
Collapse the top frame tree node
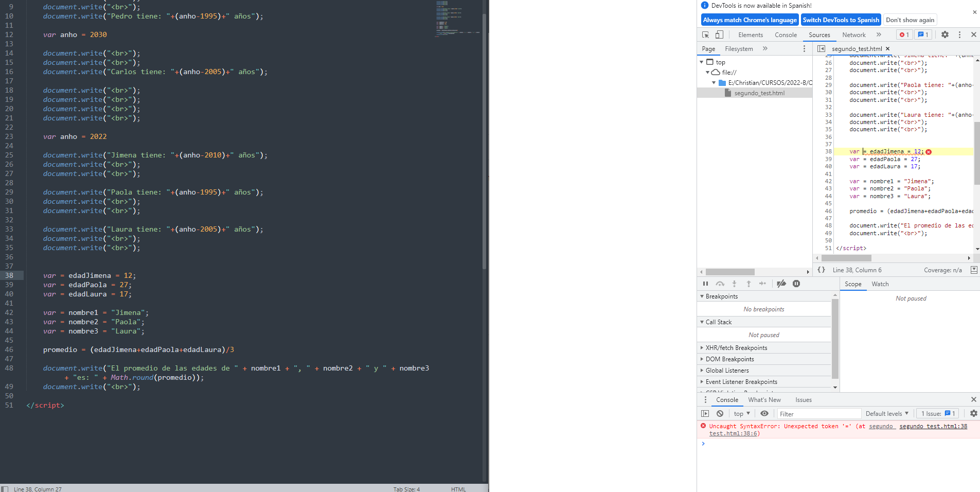702,62
